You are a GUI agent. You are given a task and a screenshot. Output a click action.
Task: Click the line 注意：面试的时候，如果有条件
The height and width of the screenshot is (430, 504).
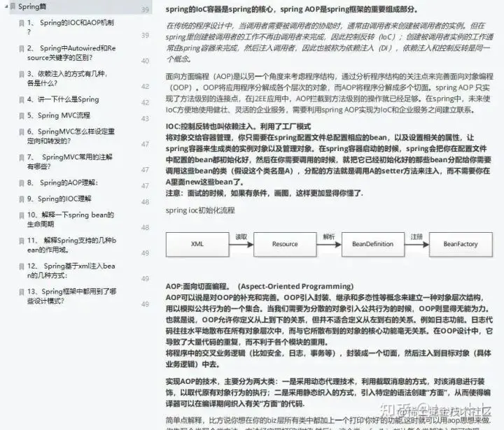pos(264,193)
